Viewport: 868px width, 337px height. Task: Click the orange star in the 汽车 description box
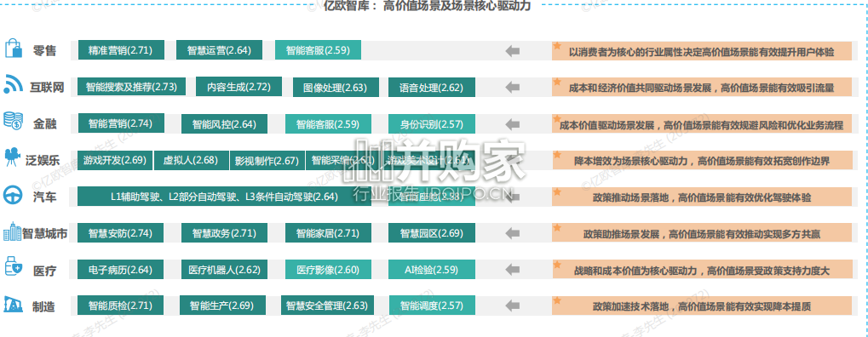[557, 191]
